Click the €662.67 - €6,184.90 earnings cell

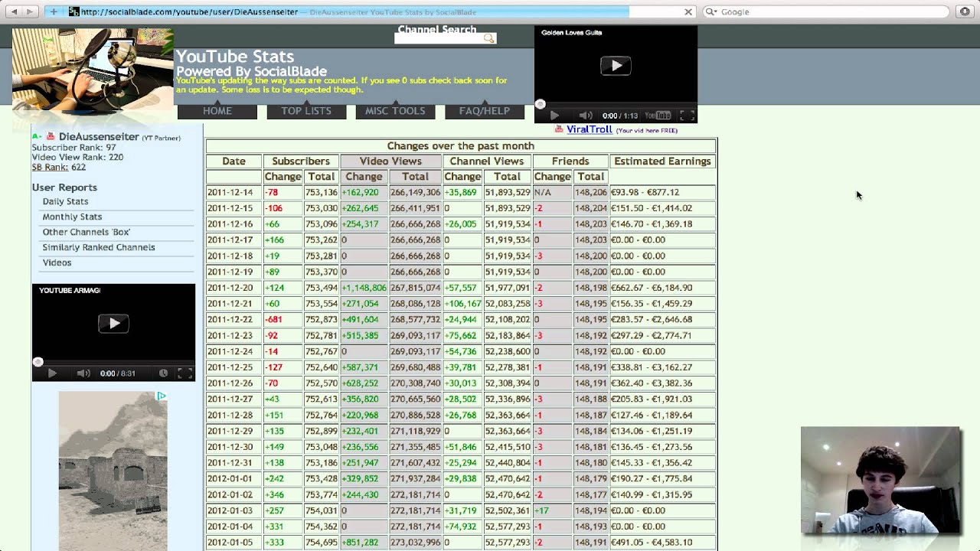(662, 288)
